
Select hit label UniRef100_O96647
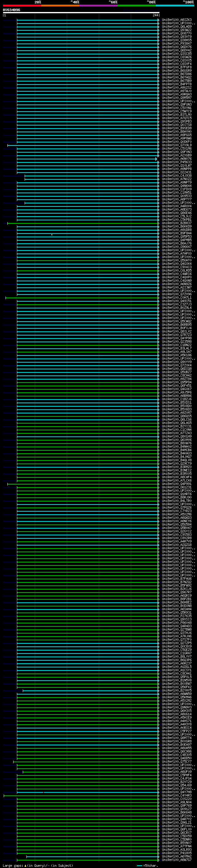pos(177,247)
